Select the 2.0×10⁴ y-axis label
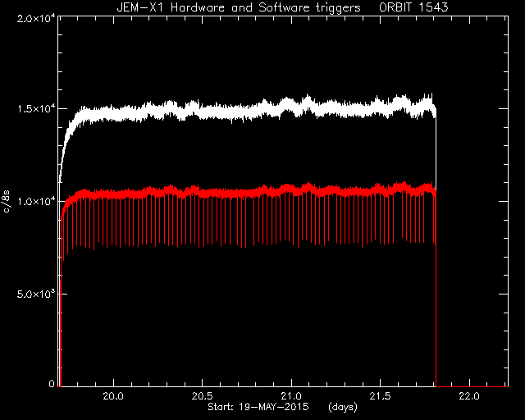 point(36,18)
